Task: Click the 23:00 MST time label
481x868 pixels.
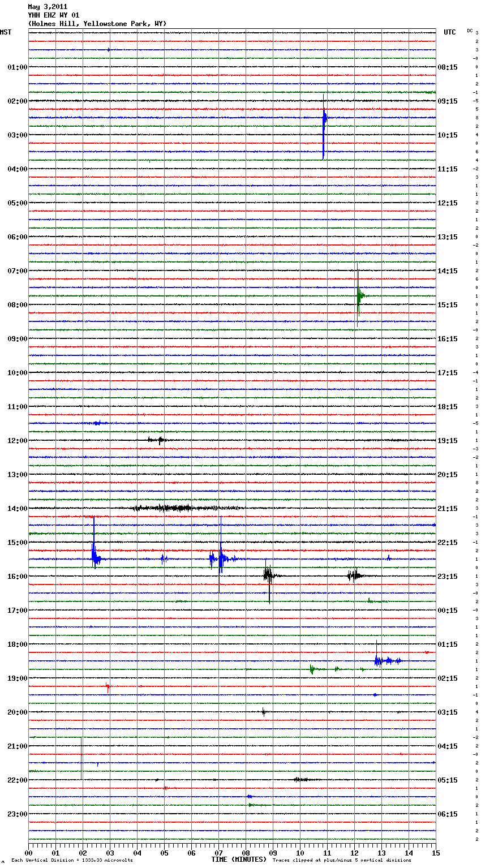Action: [x=18, y=814]
